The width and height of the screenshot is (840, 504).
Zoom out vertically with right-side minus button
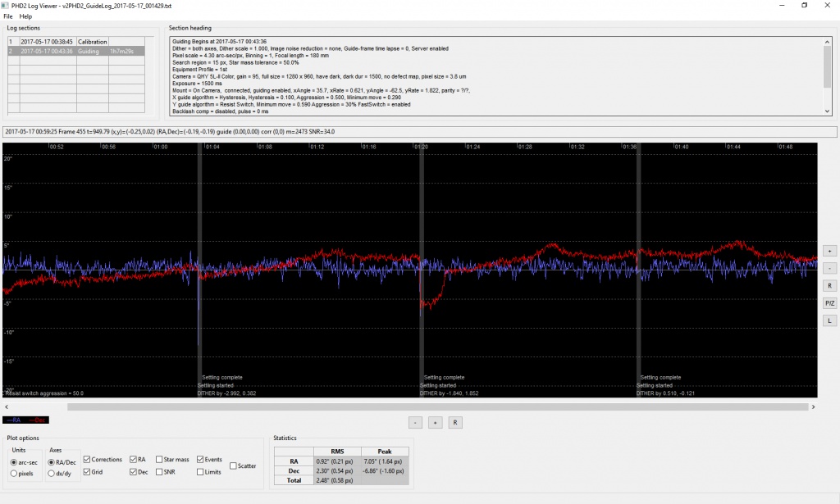pyautogui.click(x=830, y=268)
